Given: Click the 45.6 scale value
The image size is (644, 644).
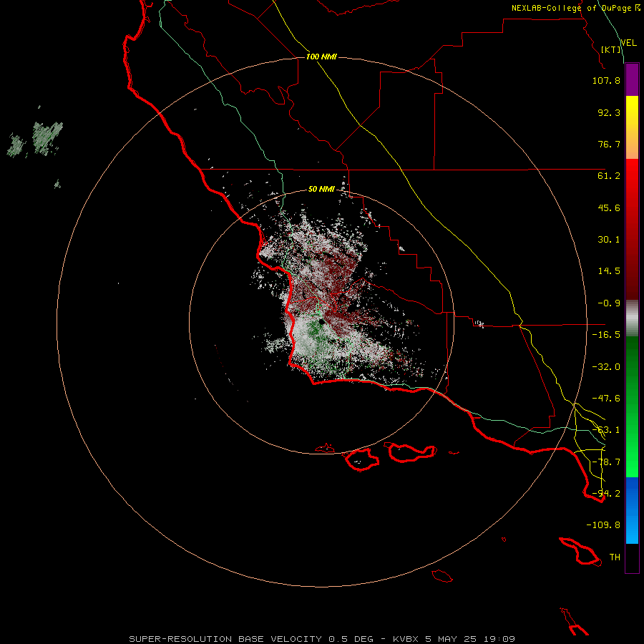Looking at the screenshot, I should (x=609, y=208).
